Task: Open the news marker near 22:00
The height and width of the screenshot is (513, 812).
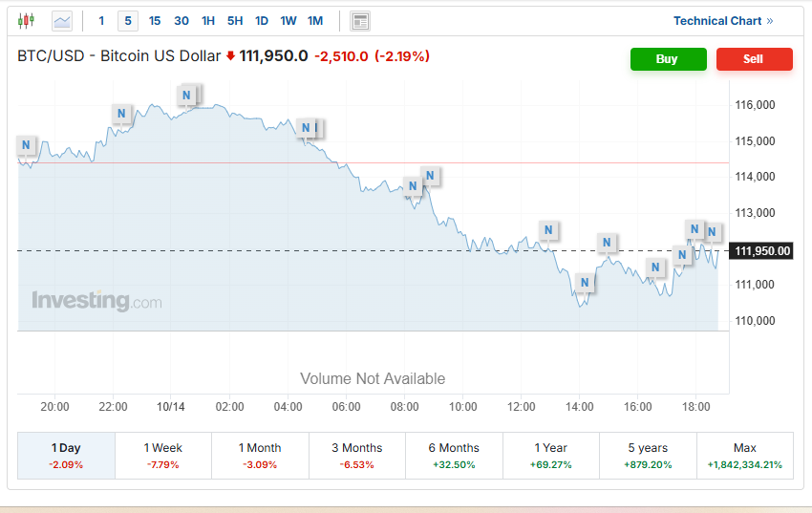Action: (121, 114)
